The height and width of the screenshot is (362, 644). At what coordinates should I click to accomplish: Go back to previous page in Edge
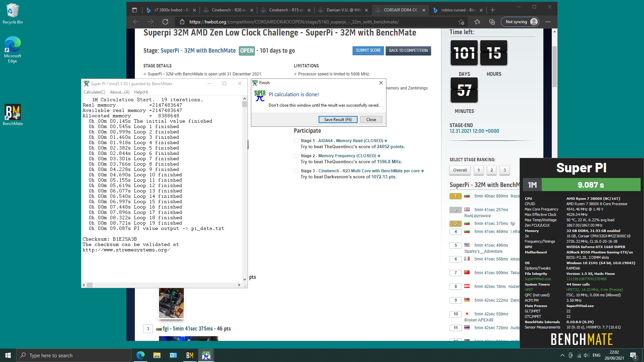(x=136, y=22)
